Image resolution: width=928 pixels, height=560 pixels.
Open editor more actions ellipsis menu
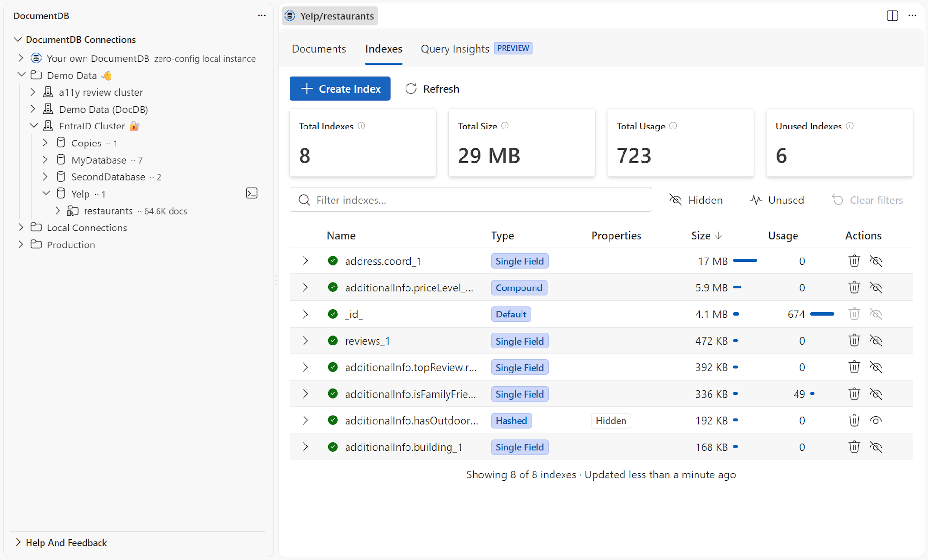coord(912,16)
